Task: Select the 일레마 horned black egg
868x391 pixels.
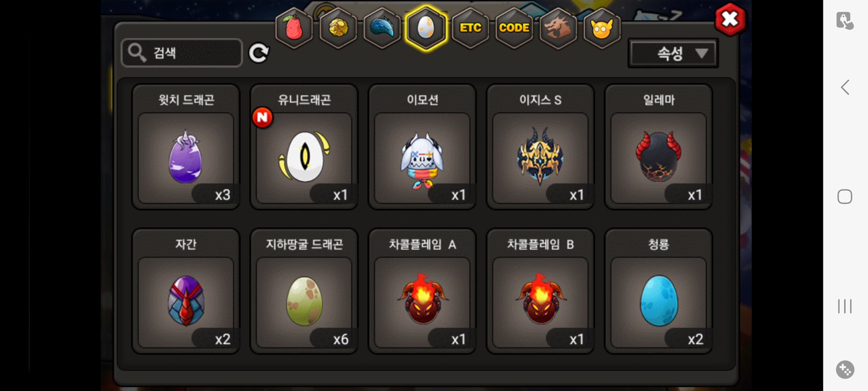Action: pyautogui.click(x=659, y=147)
